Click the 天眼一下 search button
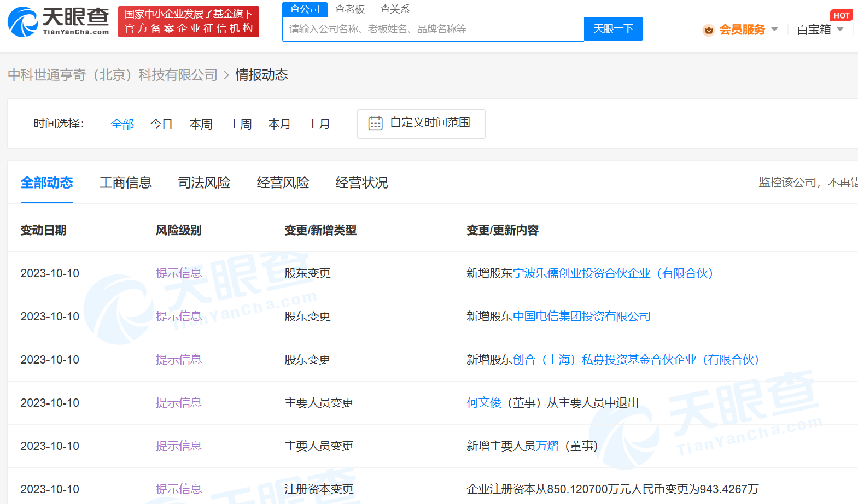 coord(613,29)
